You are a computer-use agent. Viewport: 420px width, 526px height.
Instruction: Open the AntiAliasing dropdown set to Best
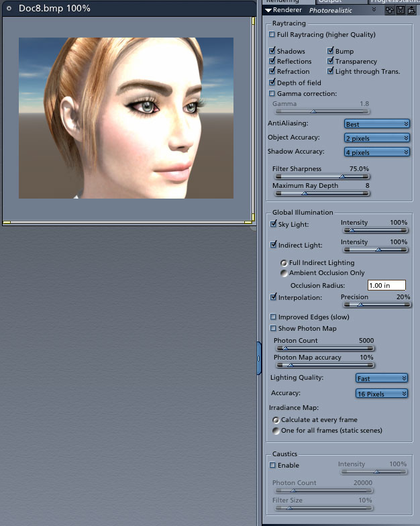click(x=377, y=124)
